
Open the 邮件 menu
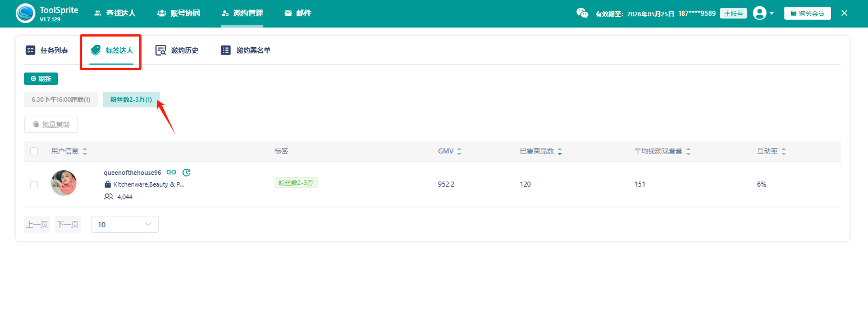point(298,13)
